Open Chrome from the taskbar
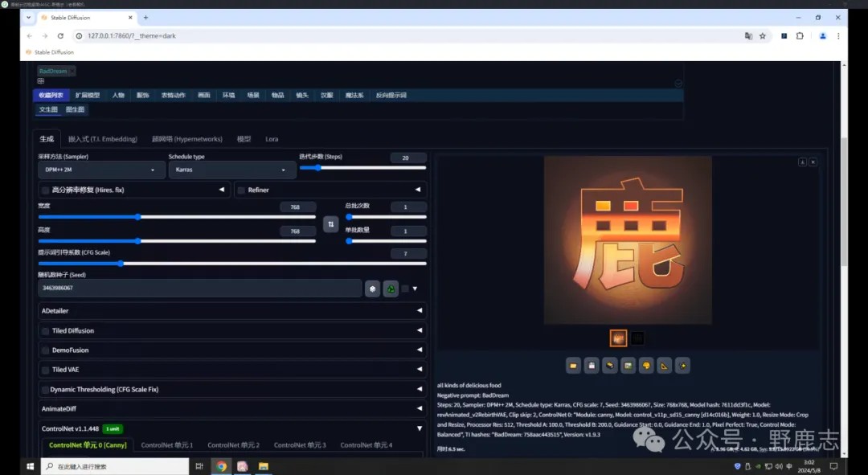The width and height of the screenshot is (868, 475). 222,466
